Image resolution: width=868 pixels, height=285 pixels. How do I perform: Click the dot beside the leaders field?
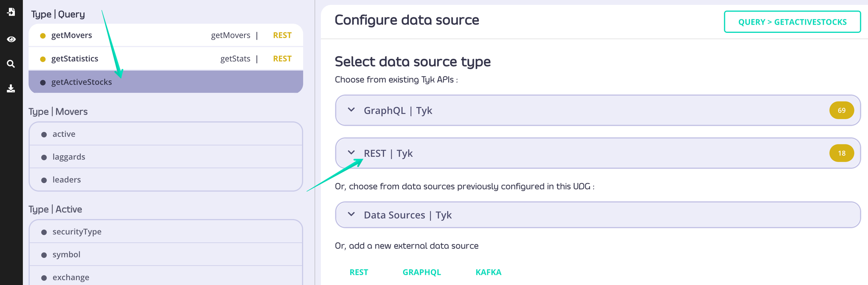(x=44, y=180)
